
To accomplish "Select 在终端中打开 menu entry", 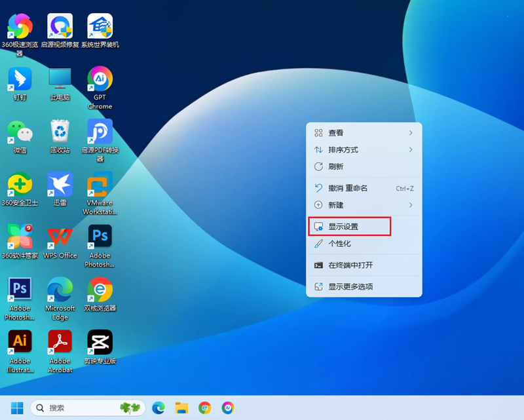I will pyautogui.click(x=364, y=265).
